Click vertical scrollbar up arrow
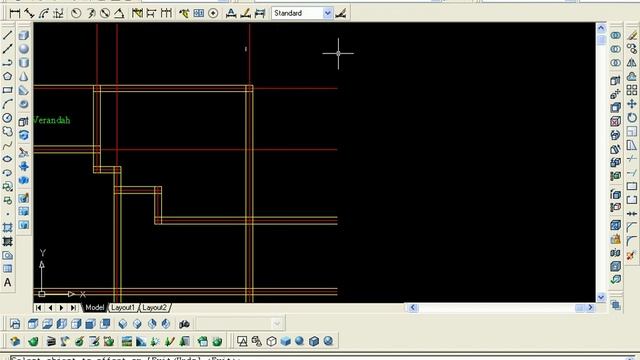Screen dimensions: 640x360 tap(601, 28)
